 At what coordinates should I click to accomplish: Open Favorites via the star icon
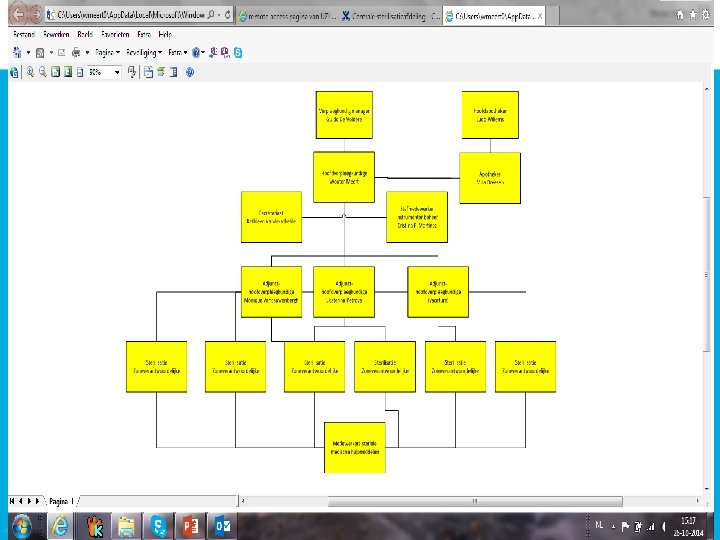[x=693, y=15]
